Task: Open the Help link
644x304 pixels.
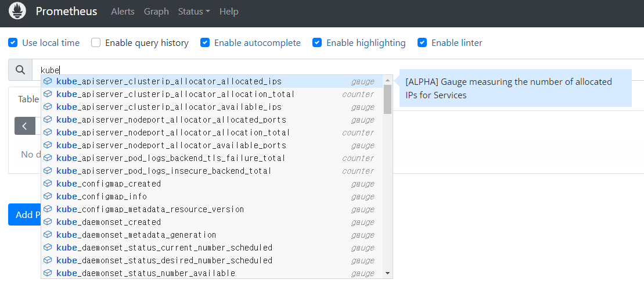Action: tap(229, 12)
